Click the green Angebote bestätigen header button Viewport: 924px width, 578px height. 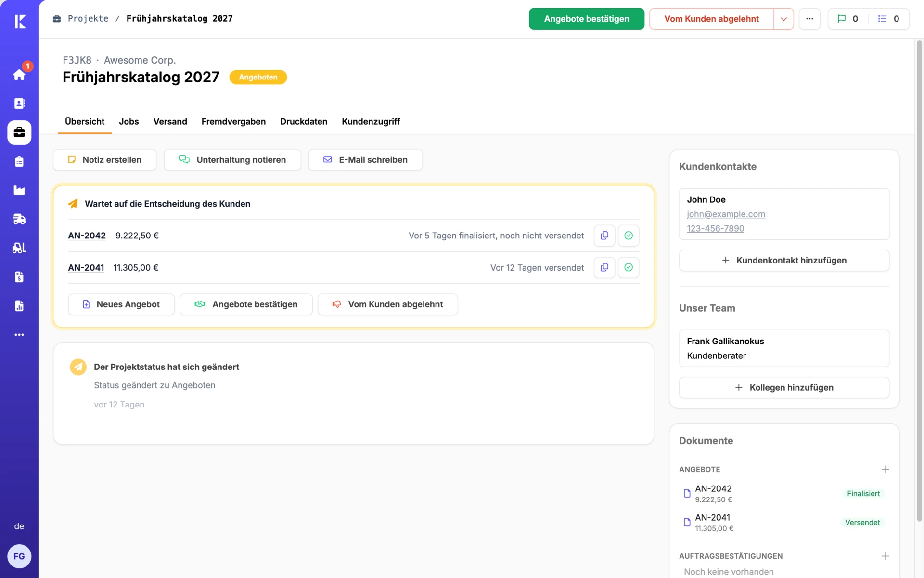(x=587, y=19)
